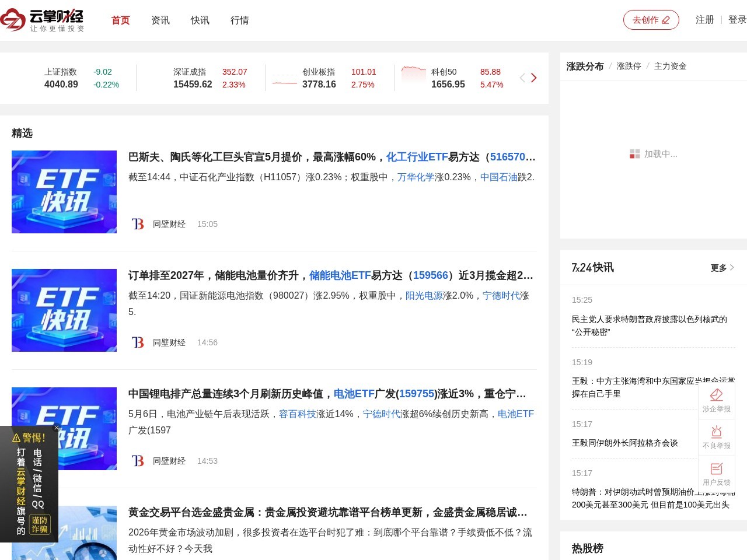Image resolution: width=747 pixels, height=560 pixels.
Task: Show previous indices with left chevron
Action: (x=522, y=78)
